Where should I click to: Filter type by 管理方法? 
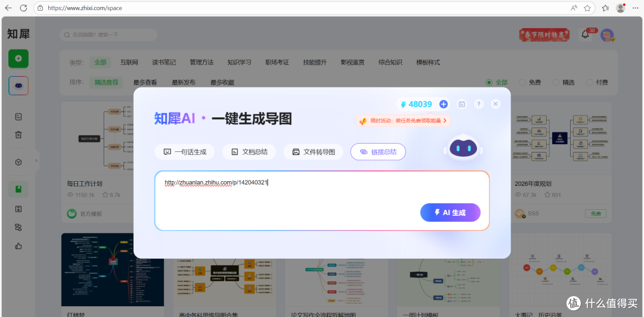202,63
